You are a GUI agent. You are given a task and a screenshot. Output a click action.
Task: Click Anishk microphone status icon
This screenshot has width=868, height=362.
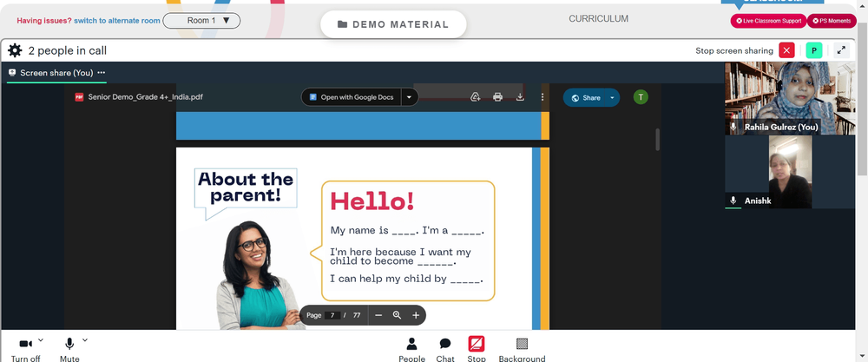tap(733, 201)
